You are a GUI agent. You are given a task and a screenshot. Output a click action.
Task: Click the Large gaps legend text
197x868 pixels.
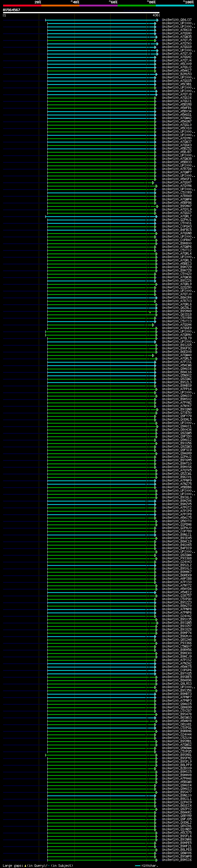pos(38,865)
